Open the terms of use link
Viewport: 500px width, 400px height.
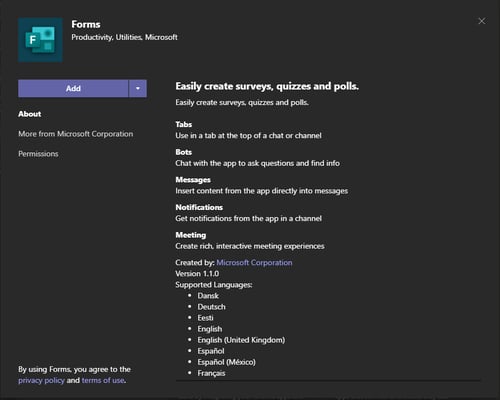tap(103, 380)
